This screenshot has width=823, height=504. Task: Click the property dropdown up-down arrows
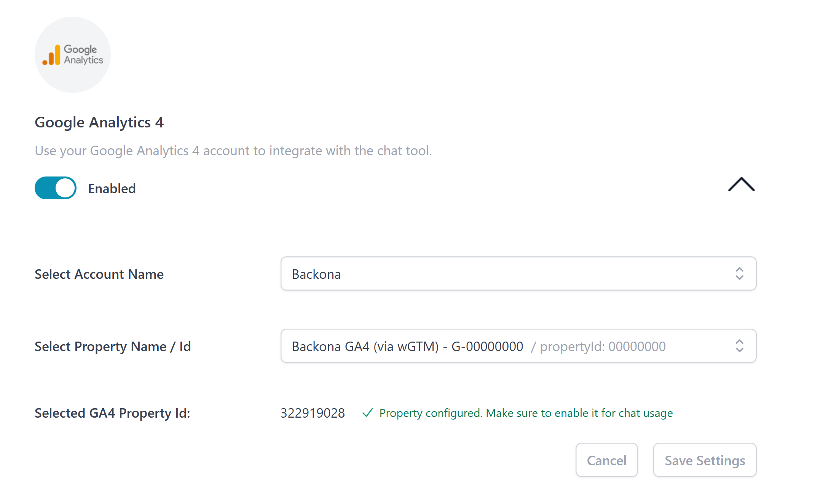click(x=739, y=346)
